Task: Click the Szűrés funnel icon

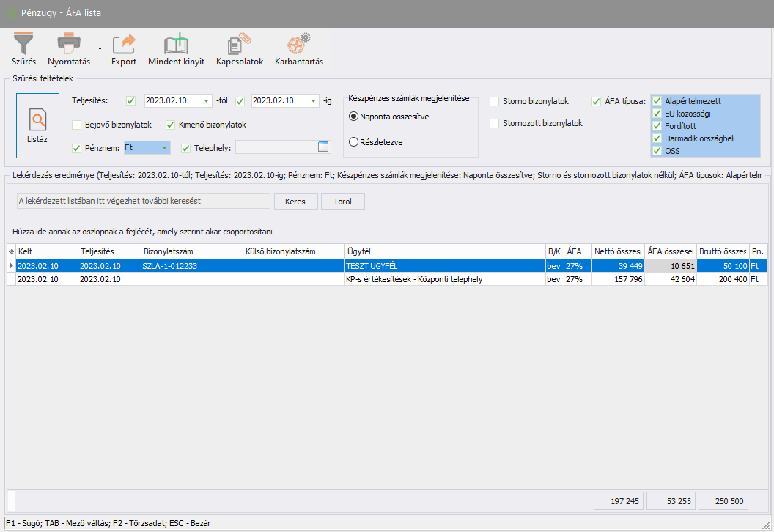Action: coord(23,44)
